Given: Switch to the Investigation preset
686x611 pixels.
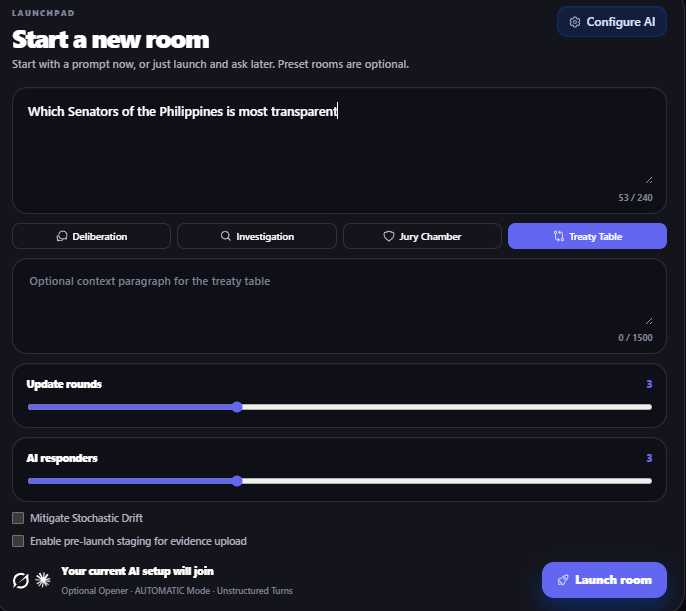Looking at the screenshot, I should coord(257,236).
